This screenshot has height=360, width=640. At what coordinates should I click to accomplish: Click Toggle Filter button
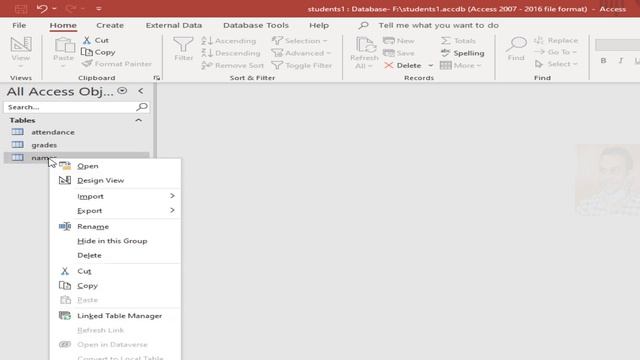pos(302,65)
